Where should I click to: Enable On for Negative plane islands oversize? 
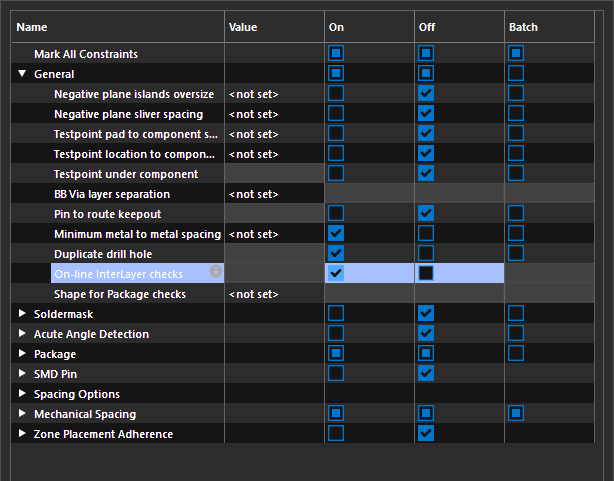336,93
